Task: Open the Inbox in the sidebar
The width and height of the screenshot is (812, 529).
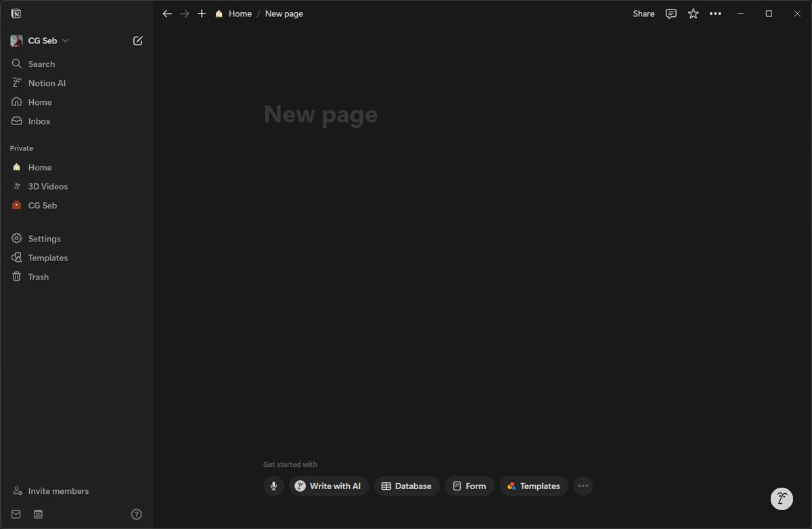Action: point(76,121)
